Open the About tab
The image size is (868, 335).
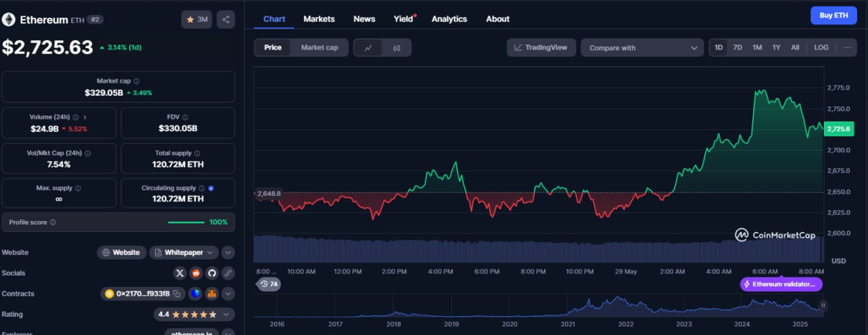click(498, 19)
